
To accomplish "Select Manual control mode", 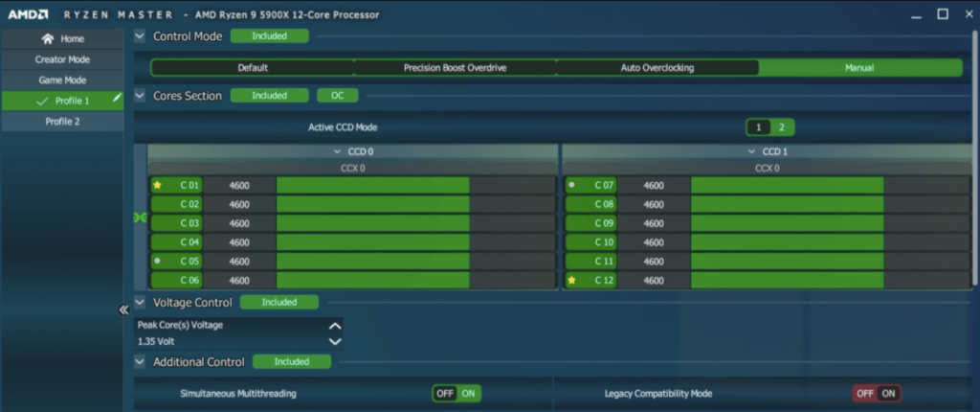I will pos(859,68).
